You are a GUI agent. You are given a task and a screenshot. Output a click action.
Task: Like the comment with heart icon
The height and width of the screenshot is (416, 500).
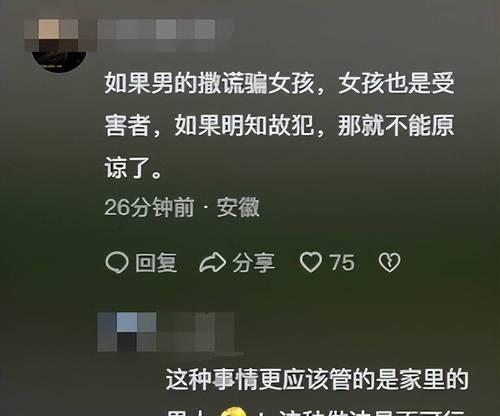pyautogui.click(x=310, y=262)
